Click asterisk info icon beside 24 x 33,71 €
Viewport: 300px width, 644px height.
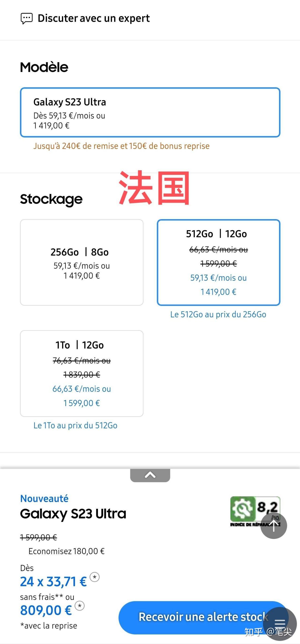click(95, 577)
